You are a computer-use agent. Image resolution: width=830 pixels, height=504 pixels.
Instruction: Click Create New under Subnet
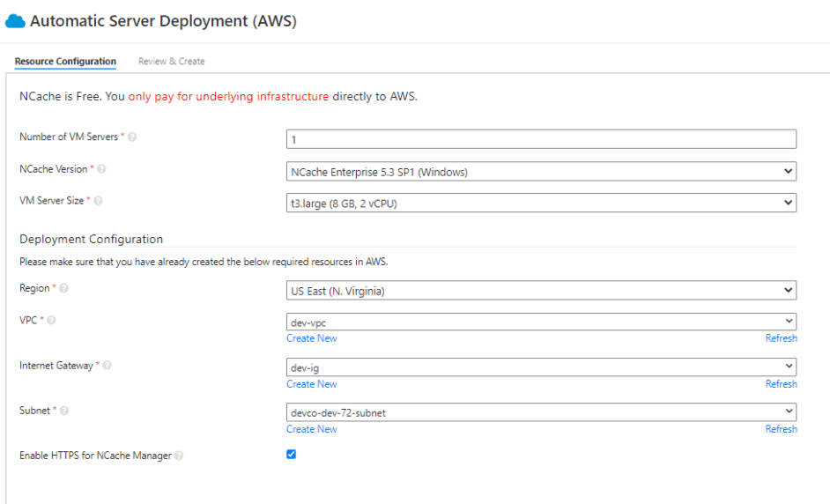(312, 429)
